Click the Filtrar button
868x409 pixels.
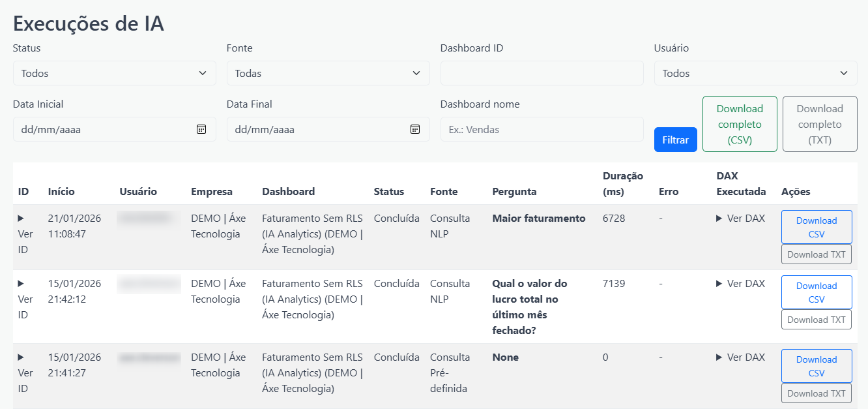click(x=675, y=140)
